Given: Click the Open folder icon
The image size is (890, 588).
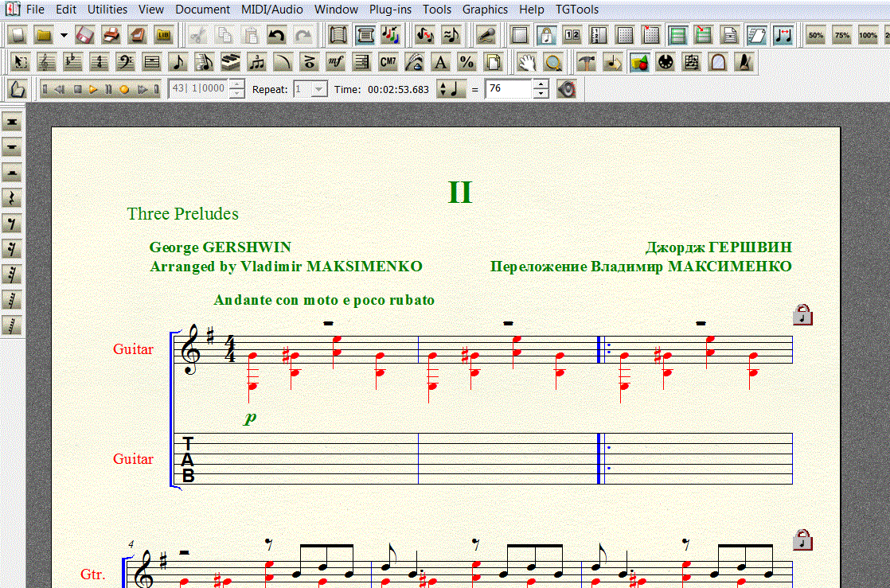Looking at the screenshot, I should (44, 35).
